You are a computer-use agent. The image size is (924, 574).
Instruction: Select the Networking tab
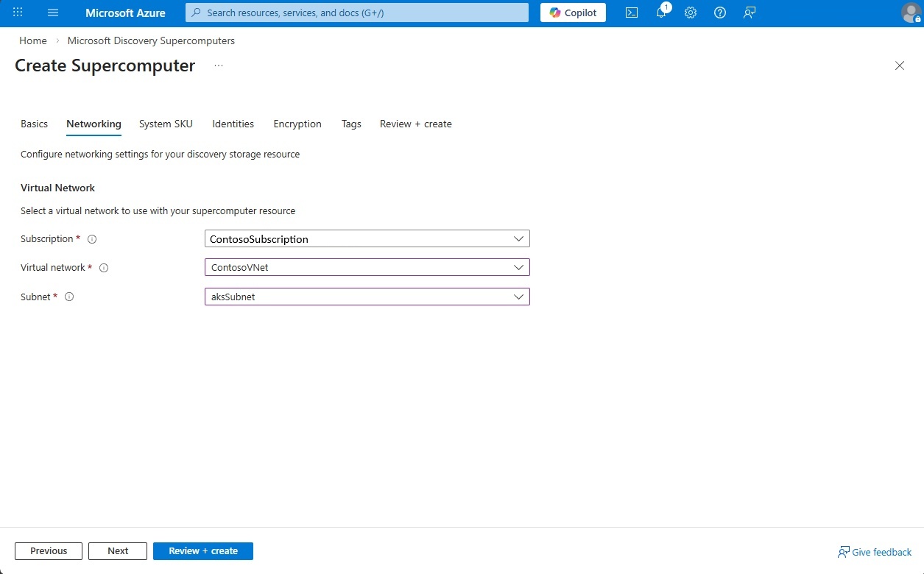click(94, 124)
